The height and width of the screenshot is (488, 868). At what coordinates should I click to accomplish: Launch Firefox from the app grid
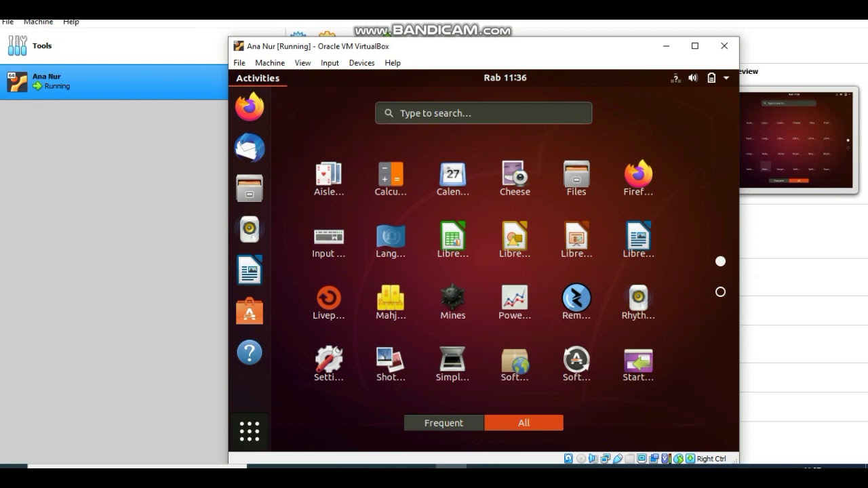[638, 179]
